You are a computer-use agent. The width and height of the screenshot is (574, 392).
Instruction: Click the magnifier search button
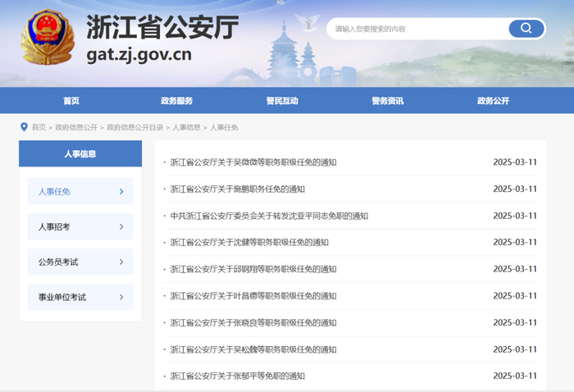click(x=526, y=29)
